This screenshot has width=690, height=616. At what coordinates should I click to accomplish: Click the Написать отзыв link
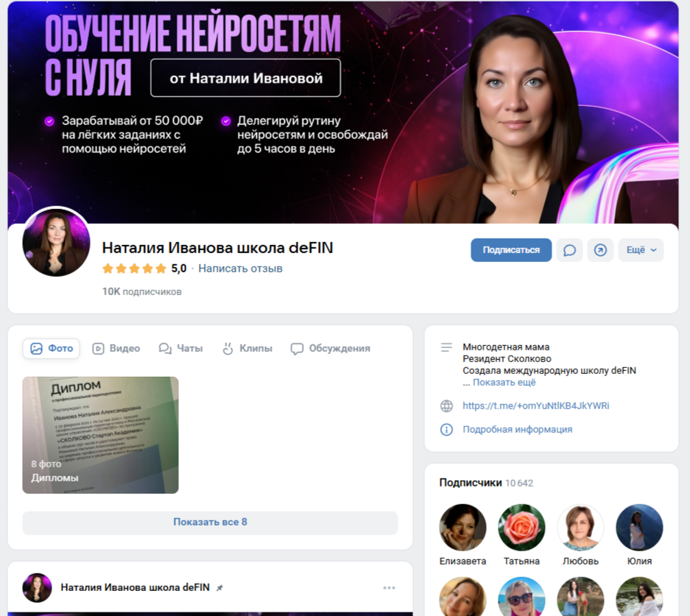point(240,269)
